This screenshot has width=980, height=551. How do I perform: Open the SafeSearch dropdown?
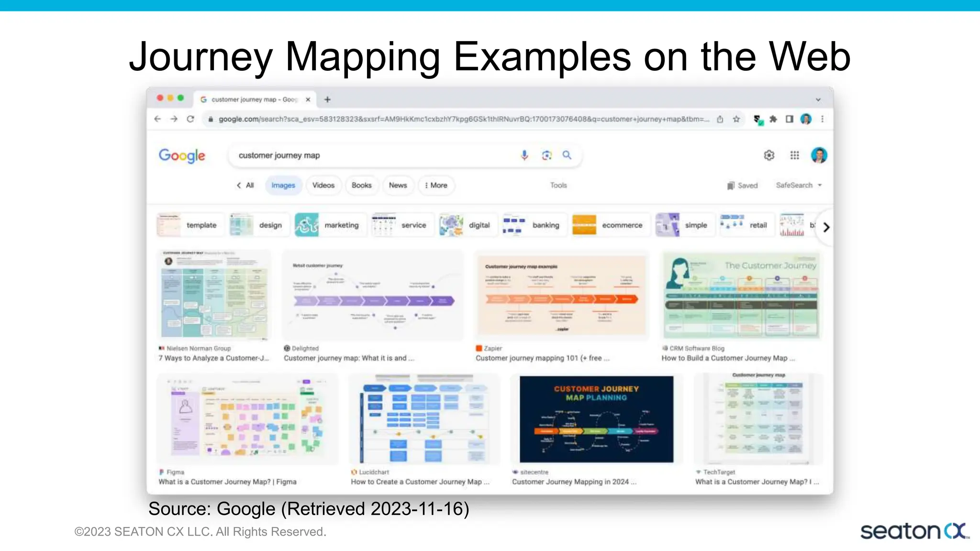(x=799, y=185)
